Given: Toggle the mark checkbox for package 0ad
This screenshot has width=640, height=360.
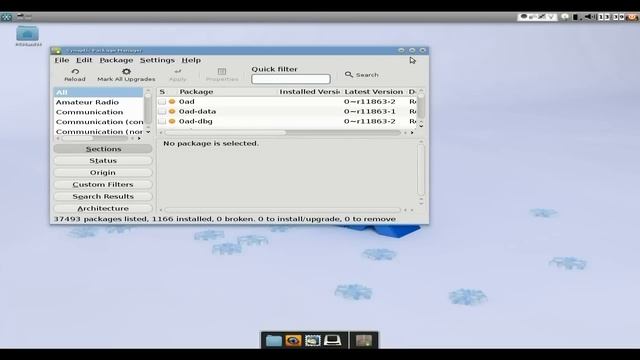Looking at the screenshot, I should click(162, 101).
